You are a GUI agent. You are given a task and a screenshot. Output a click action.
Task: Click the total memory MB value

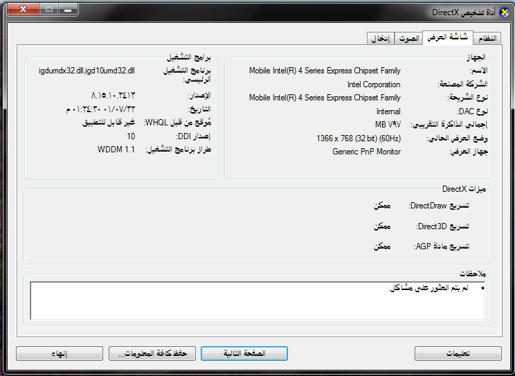tap(388, 125)
